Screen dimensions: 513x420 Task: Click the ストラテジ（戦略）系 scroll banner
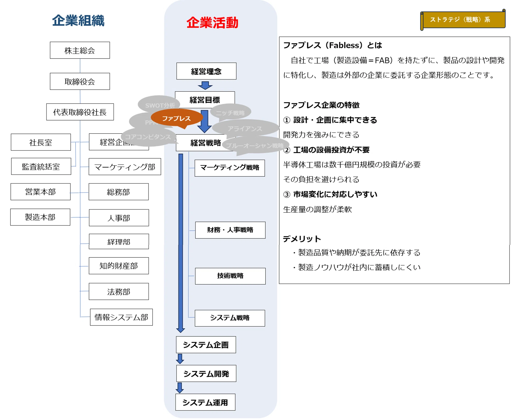[x=463, y=20]
